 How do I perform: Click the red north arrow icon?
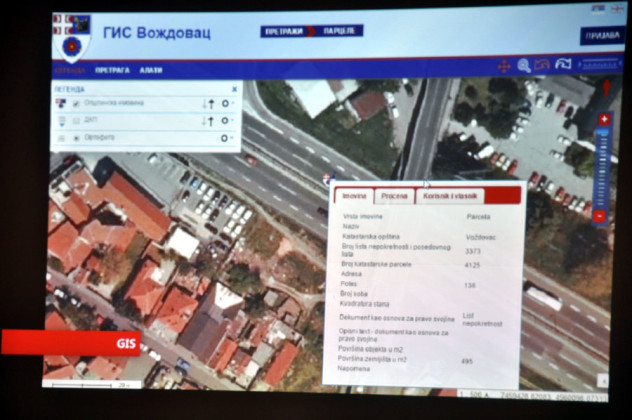coord(605,87)
